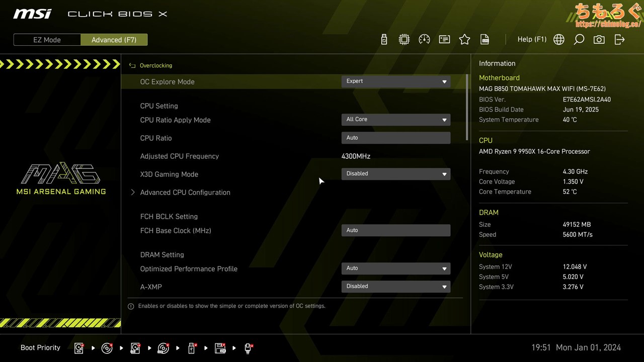Click the CPU chip icon in toolbar
The height and width of the screenshot is (362, 644).
point(404,40)
